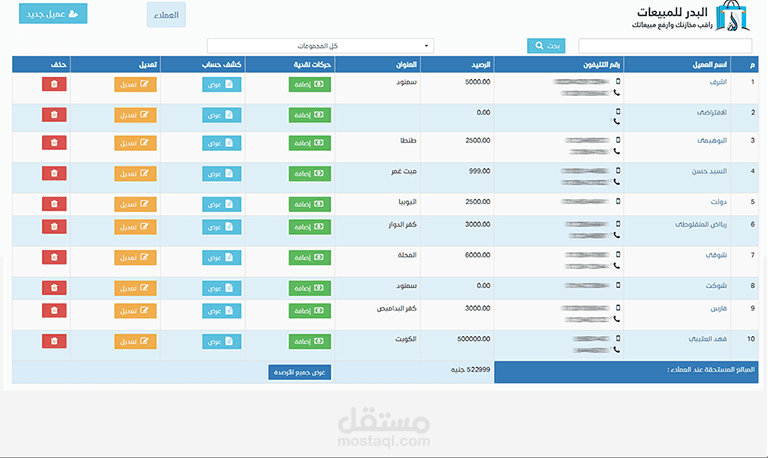Remove customer شوكت using the red trash
This screenshot has height=458, width=768.
pos(54,288)
